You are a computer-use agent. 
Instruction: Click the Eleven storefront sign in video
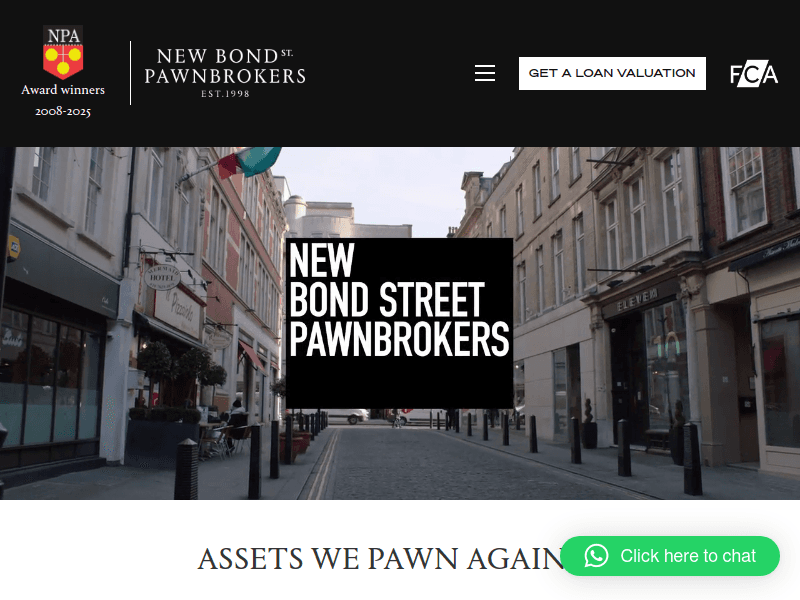(x=638, y=299)
